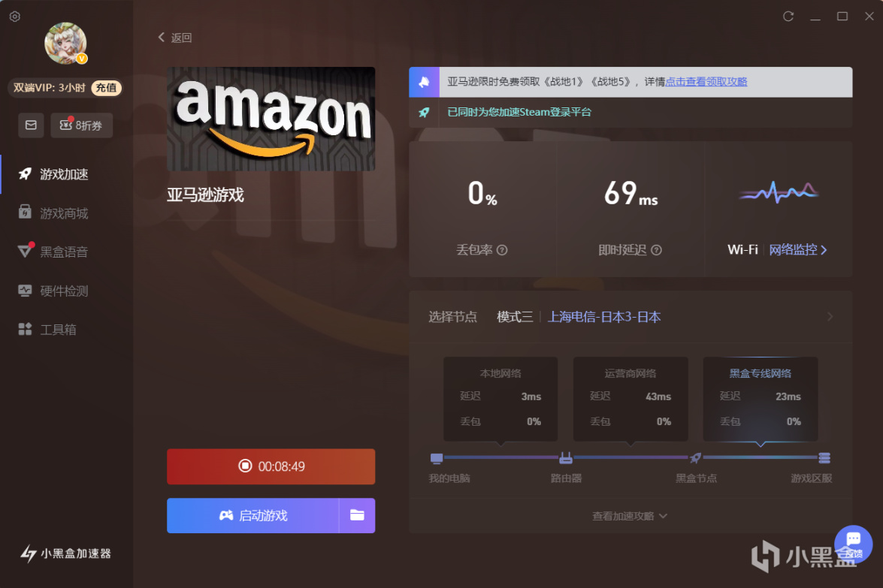The image size is (883, 588).
Task: Click the Amazon game cover image
Action: click(271, 119)
